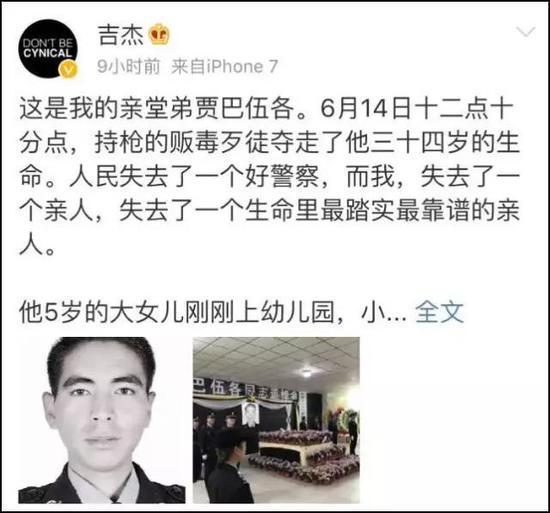Click the 来自iPhone 7 source label
The height and width of the screenshot is (513, 550).
[224, 66]
